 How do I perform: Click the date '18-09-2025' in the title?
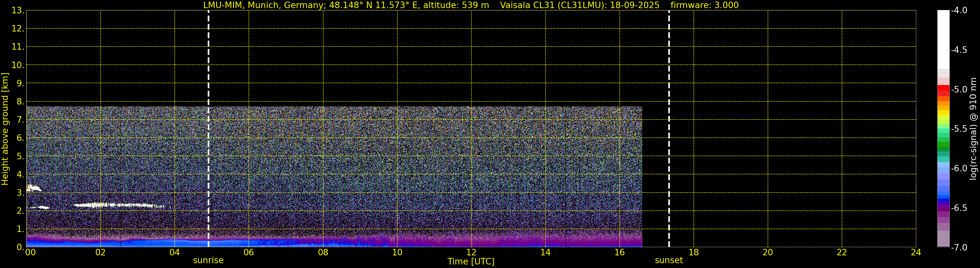tap(634, 5)
